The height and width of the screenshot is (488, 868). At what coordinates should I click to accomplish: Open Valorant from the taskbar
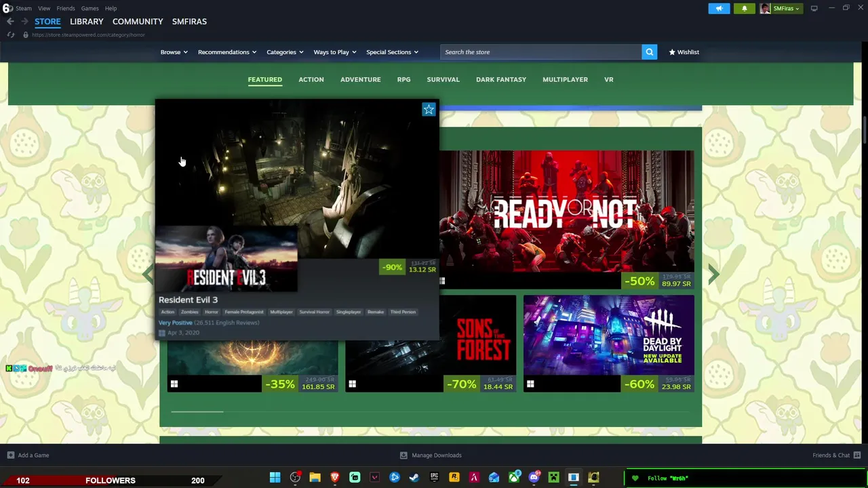(374, 478)
